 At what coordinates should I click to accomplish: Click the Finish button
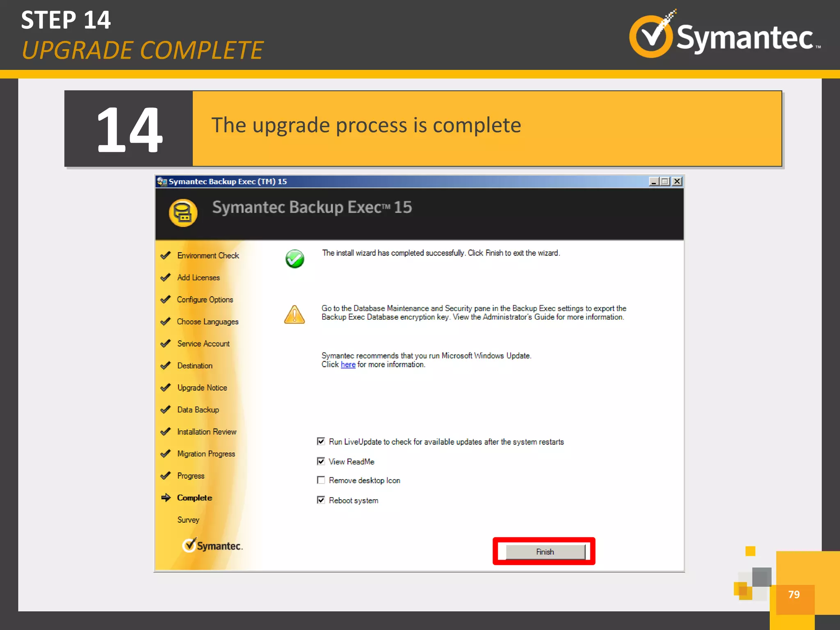point(545,552)
